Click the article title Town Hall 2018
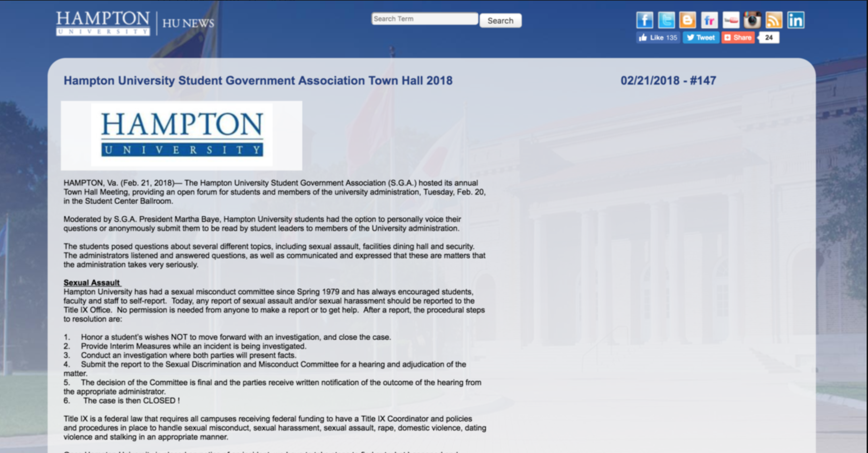The height and width of the screenshot is (453, 868). (258, 81)
